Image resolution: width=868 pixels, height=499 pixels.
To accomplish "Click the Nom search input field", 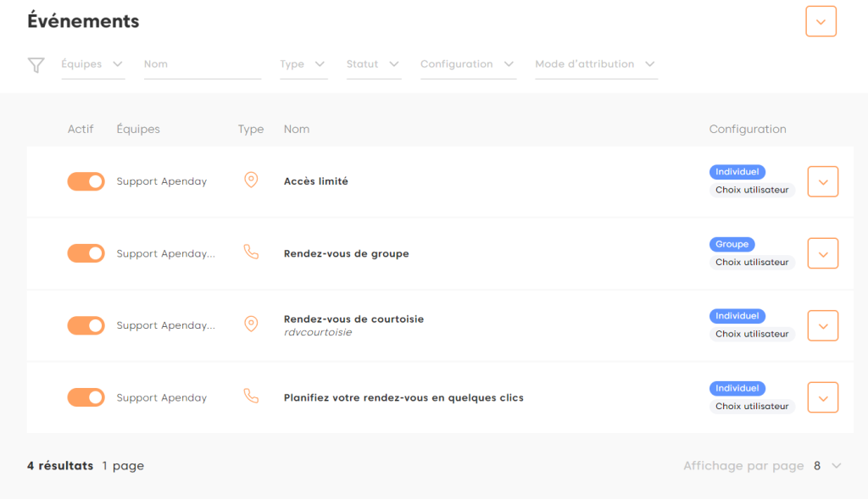I will (x=202, y=64).
